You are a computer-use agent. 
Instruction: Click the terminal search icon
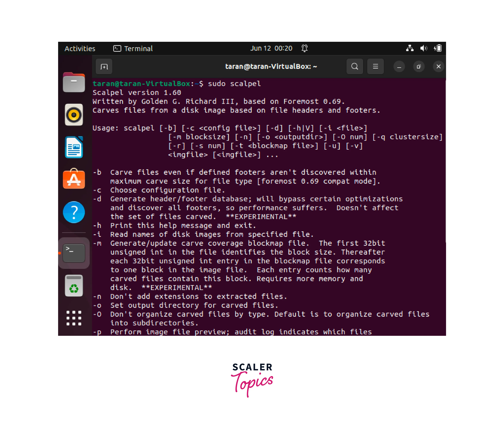pyautogui.click(x=354, y=66)
